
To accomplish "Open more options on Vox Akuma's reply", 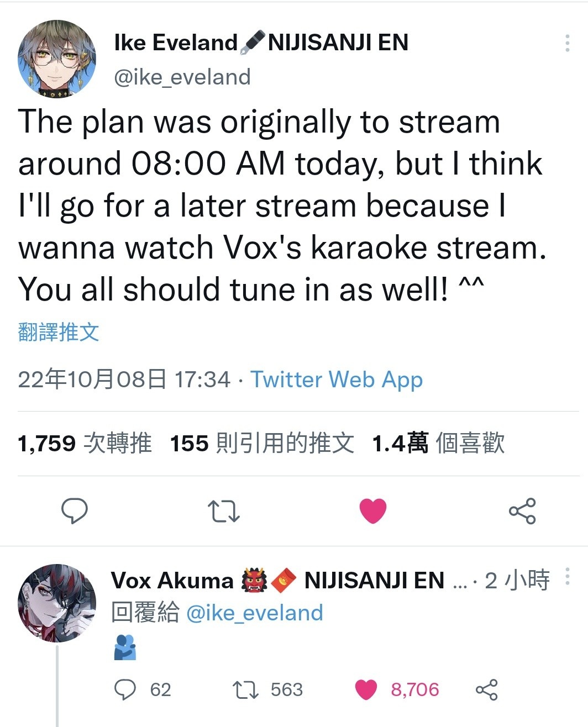I will [568, 576].
